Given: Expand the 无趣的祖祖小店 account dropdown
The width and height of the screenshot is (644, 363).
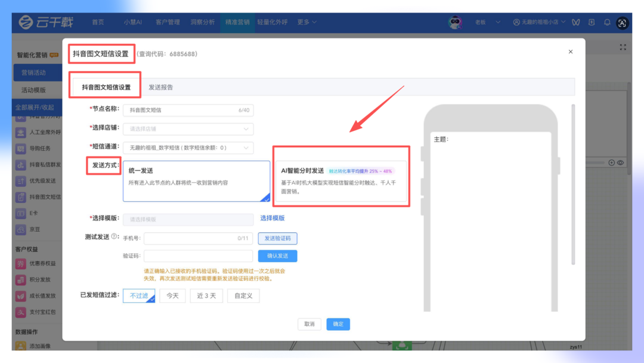Looking at the screenshot, I should pyautogui.click(x=539, y=22).
